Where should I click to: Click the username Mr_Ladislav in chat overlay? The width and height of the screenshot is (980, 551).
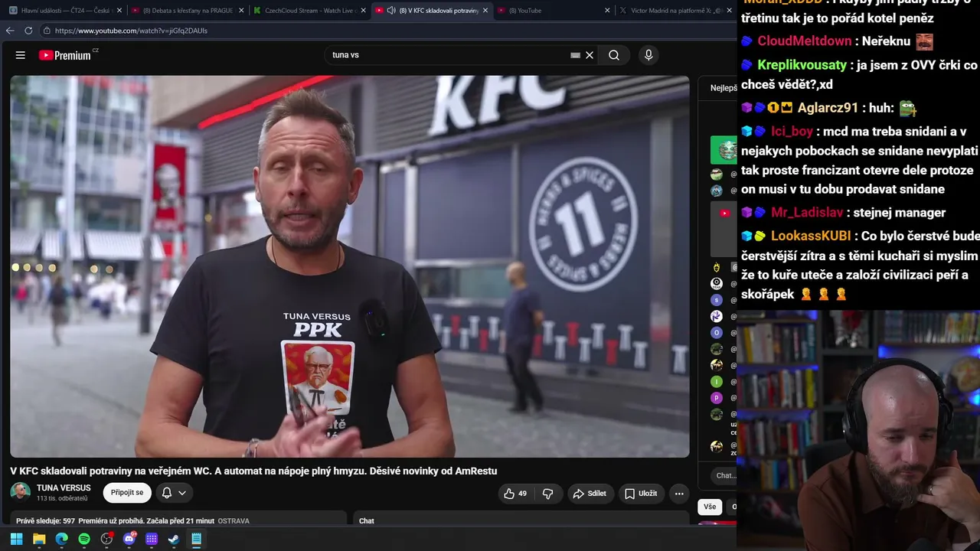(x=807, y=213)
